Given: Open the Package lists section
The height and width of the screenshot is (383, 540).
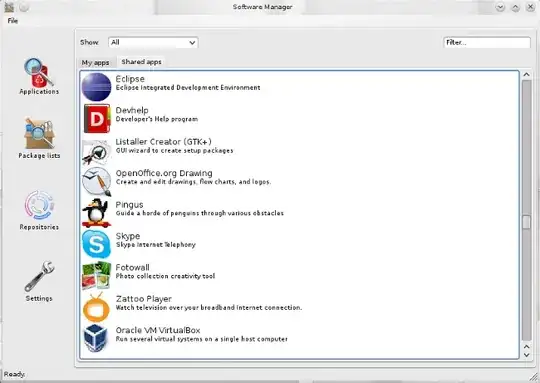Looking at the screenshot, I should [x=39, y=138].
